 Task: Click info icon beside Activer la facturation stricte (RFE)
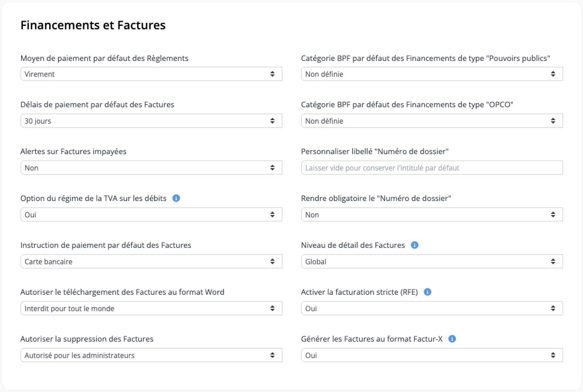(x=427, y=292)
